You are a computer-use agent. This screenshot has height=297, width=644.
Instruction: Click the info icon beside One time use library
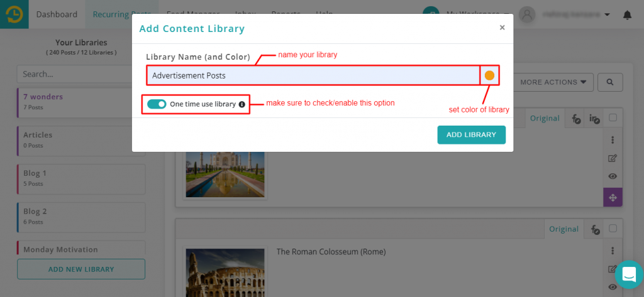point(242,104)
